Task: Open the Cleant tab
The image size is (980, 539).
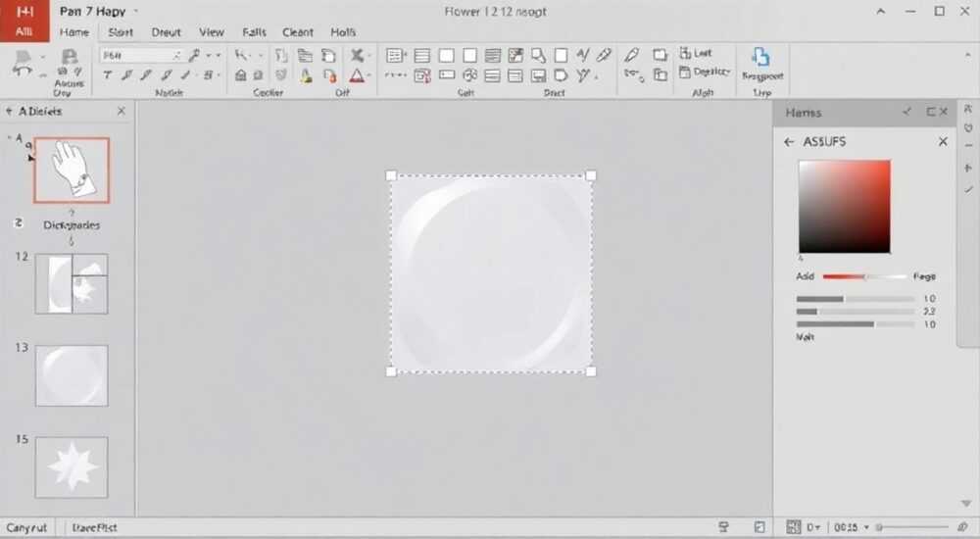Action: [298, 32]
